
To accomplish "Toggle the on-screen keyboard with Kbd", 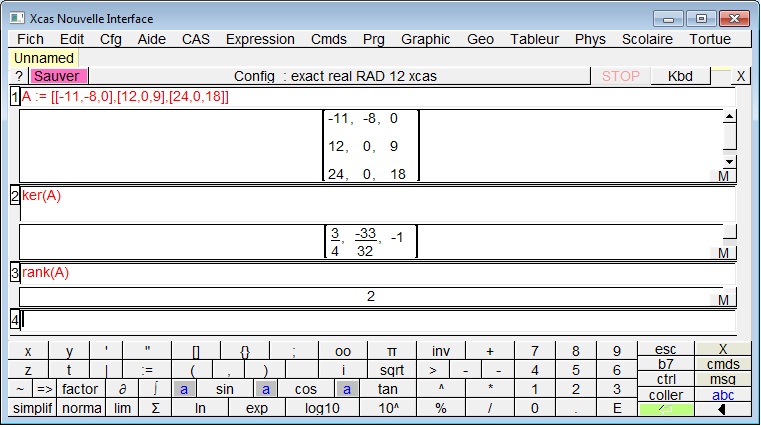I will click(679, 76).
